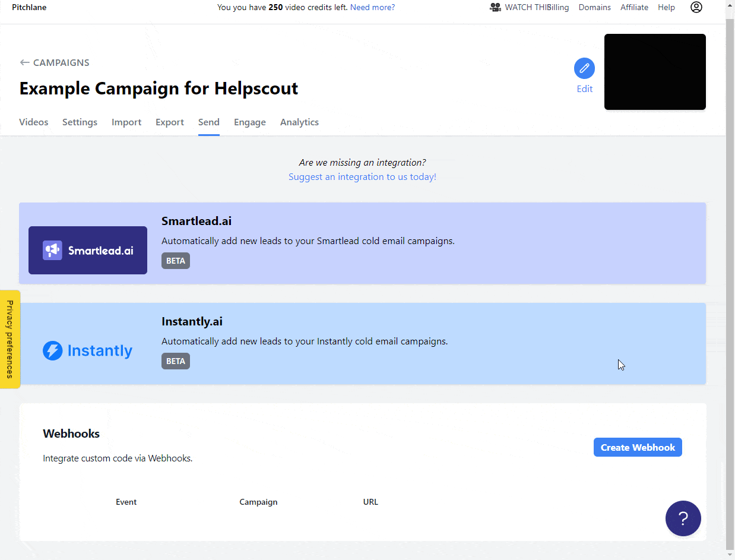Screen dimensions: 735x560
Task: Click the BETA badge under Smartlead.ai
Action: tap(176, 261)
